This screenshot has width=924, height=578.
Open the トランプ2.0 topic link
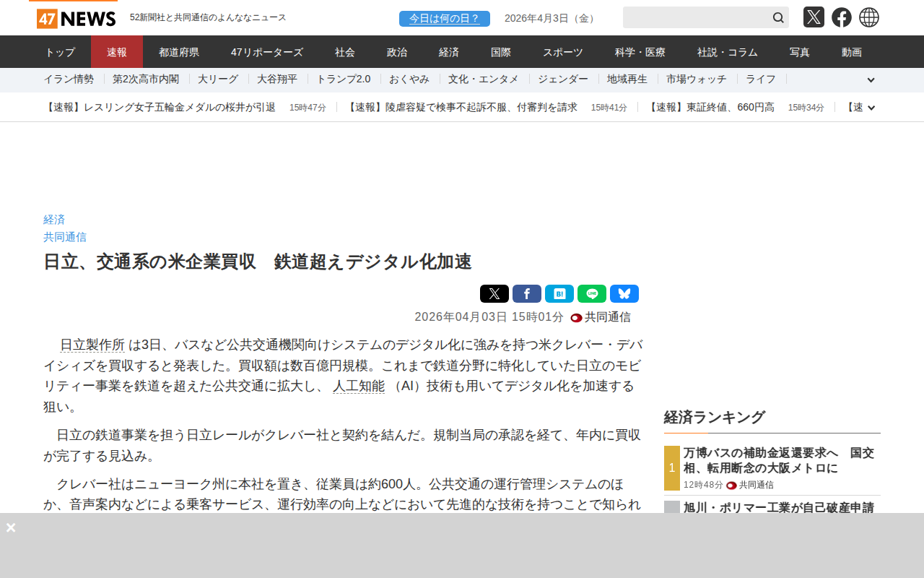(x=344, y=79)
